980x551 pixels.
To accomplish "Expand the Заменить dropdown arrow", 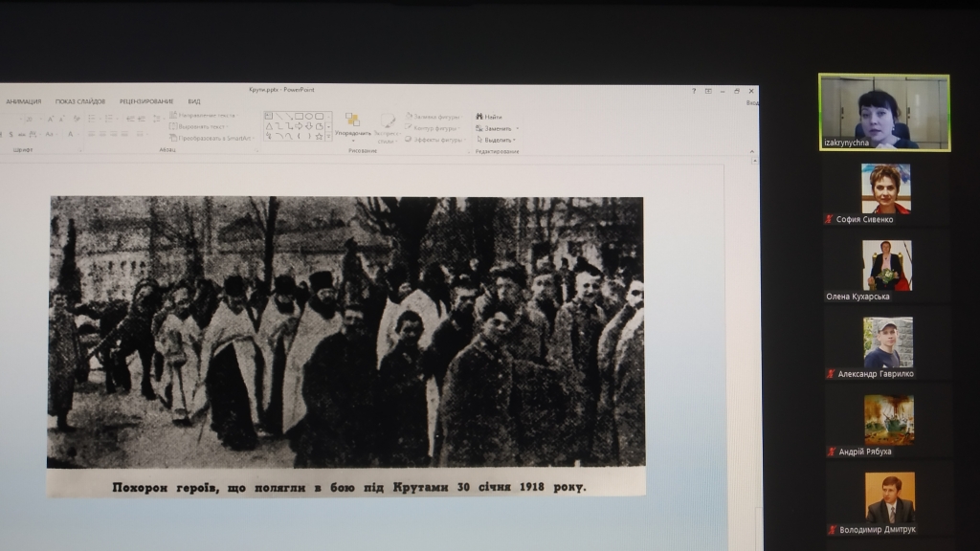I will pyautogui.click(x=518, y=128).
